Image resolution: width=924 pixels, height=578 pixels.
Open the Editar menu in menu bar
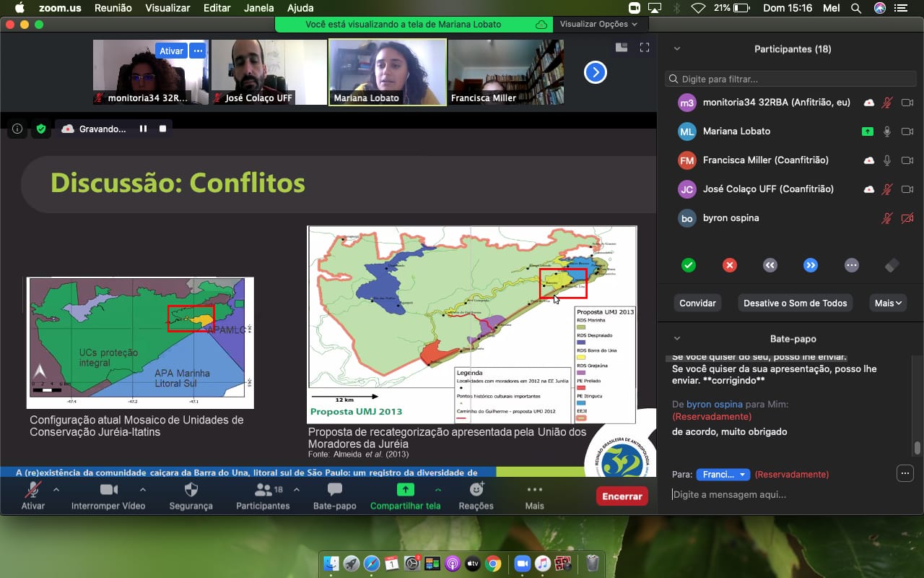coord(217,8)
